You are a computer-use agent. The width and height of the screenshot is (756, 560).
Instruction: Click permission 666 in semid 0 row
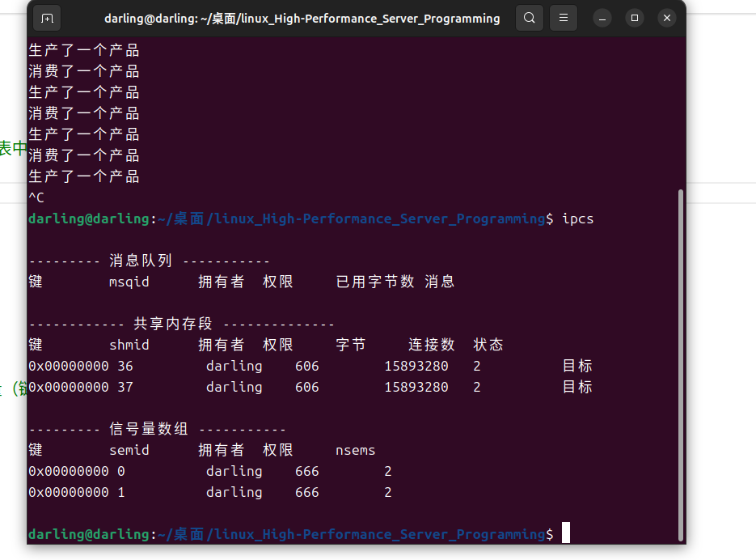[x=306, y=471]
